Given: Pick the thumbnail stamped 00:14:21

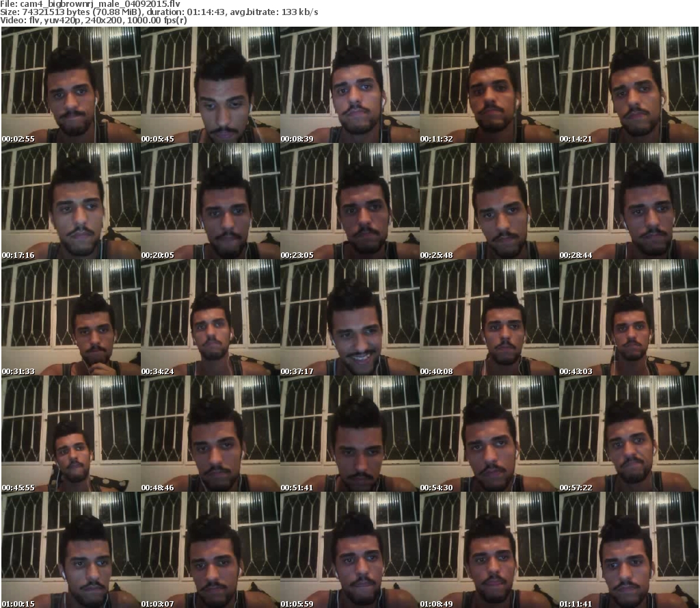Looking at the screenshot, I should click(629, 85).
